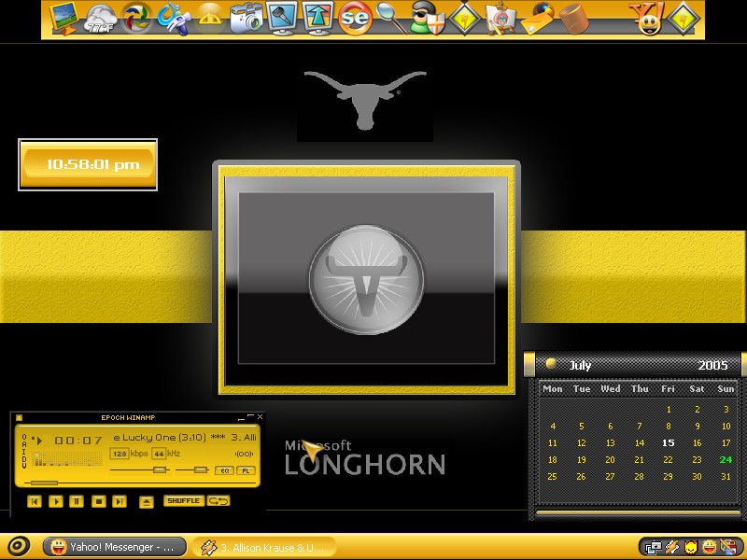Open the weather icon showing 77°F
747x560 pixels.
[101, 19]
